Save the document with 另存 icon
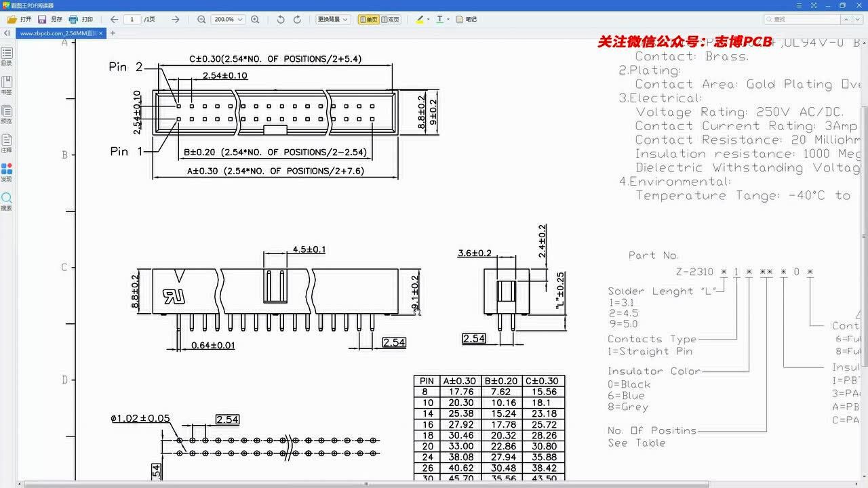This screenshot has height=488, width=868. [x=41, y=19]
